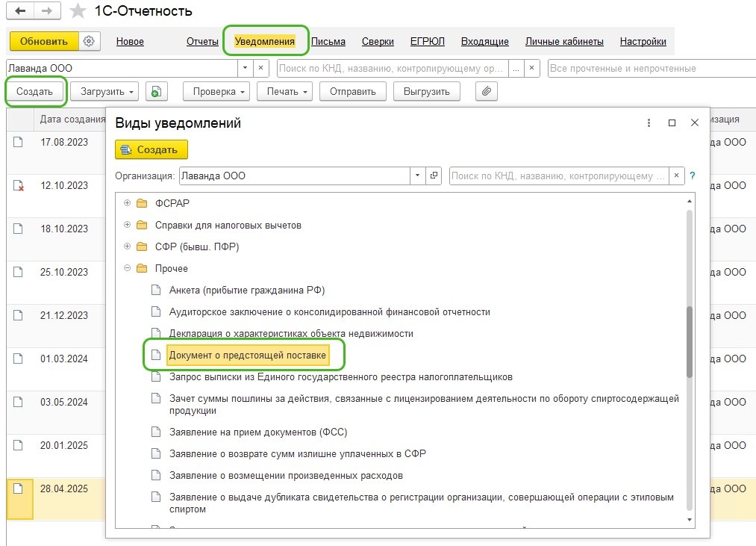Expand the ФСРАР folder

coord(128,202)
